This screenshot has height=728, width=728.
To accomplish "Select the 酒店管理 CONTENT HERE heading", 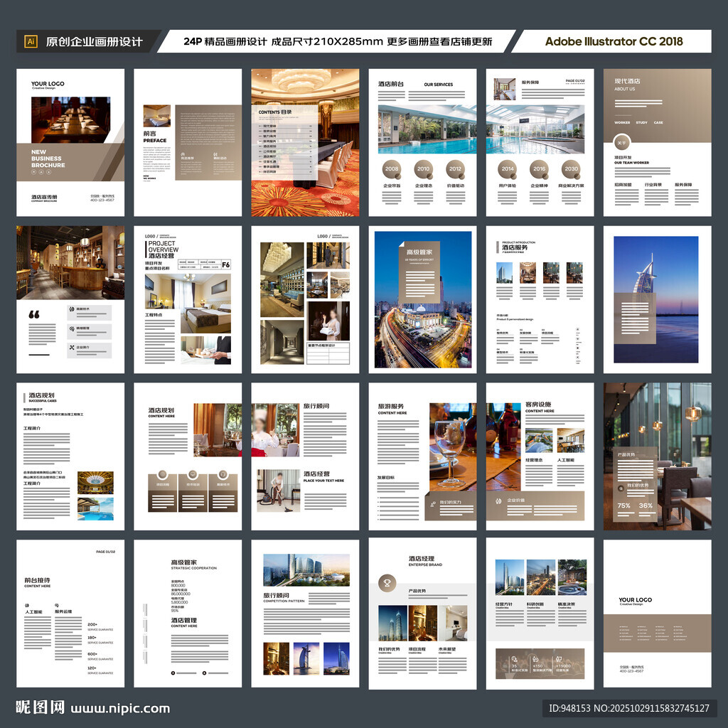I will point(184,623).
